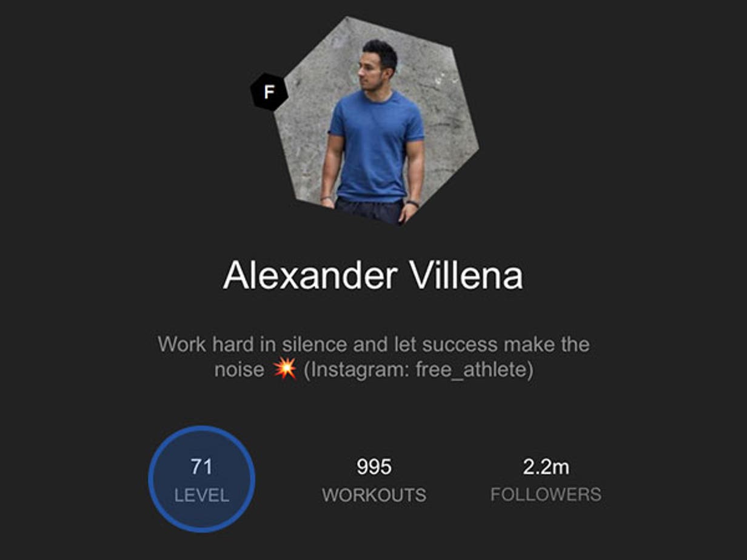This screenshot has height=560, width=747.
Task: Click the black hexagon F badge
Action: tap(269, 92)
